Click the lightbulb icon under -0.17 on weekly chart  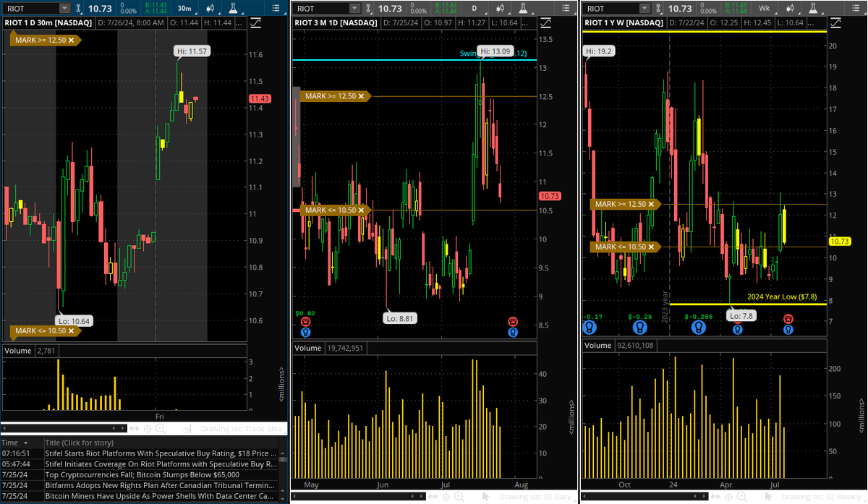tap(590, 328)
